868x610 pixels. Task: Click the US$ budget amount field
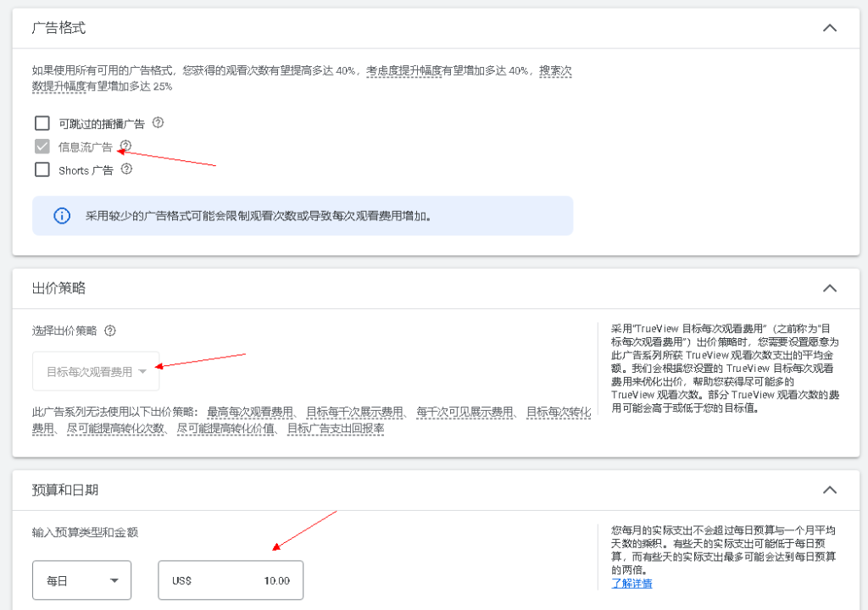coord(231,580)
